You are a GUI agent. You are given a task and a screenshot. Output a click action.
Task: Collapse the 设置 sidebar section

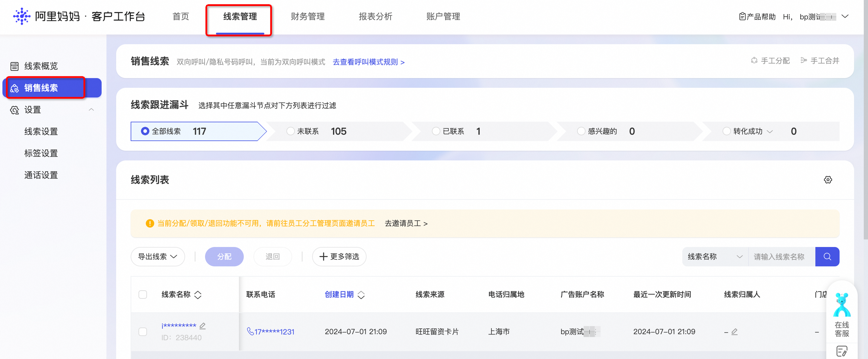[x=91, y=110]
